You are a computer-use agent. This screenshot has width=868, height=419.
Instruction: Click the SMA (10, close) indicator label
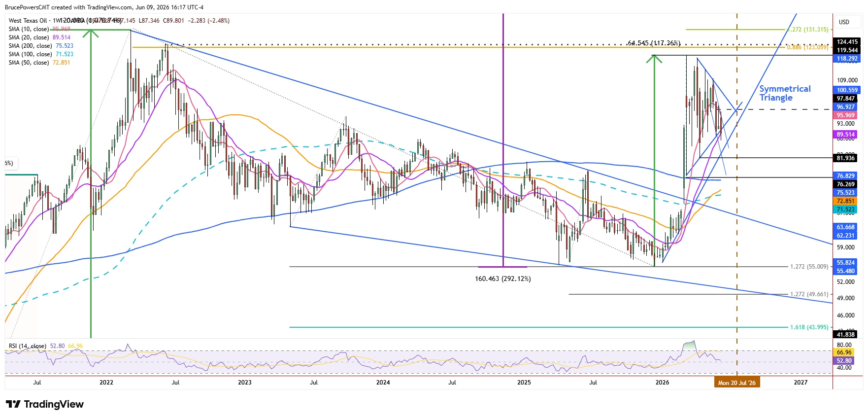[x=29, y=29]
